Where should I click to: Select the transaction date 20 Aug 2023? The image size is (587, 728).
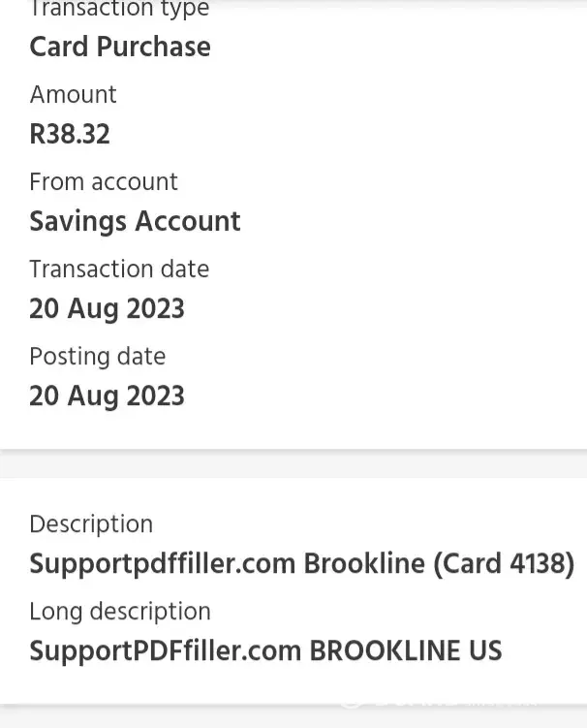click(107, 308)
